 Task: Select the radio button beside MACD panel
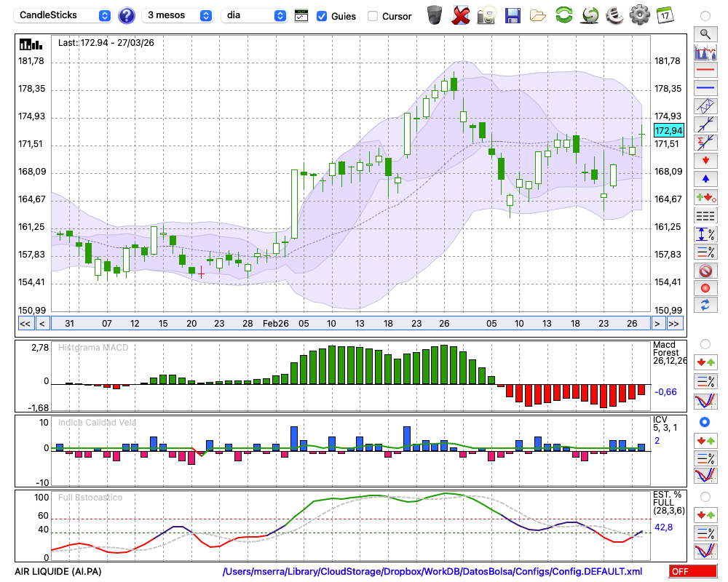pos(705,343)
